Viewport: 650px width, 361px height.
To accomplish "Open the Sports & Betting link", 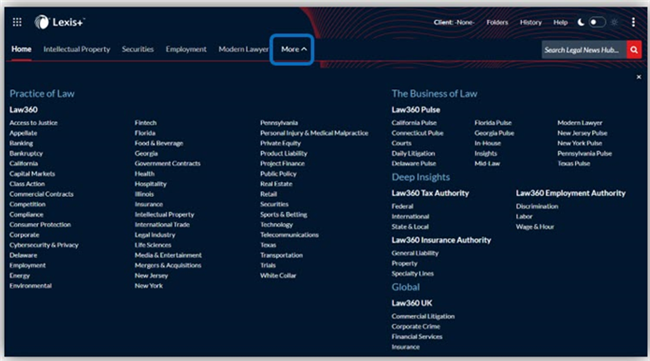I will click(284, 214).
